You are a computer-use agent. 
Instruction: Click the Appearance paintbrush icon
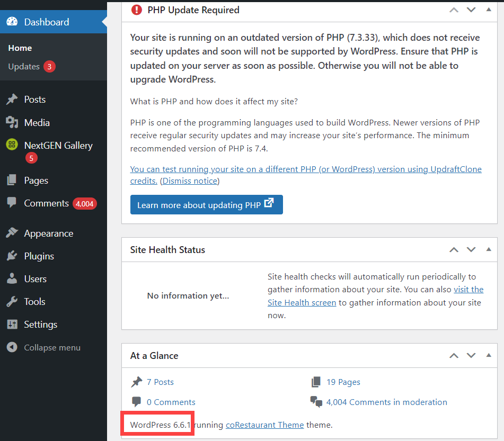[x=12, y=233]
